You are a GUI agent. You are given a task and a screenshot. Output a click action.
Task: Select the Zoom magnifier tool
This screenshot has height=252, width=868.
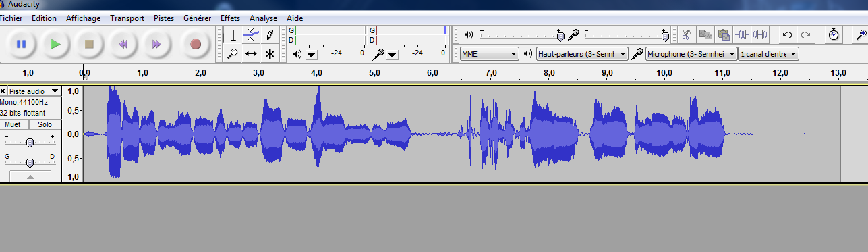coord(232,53)
